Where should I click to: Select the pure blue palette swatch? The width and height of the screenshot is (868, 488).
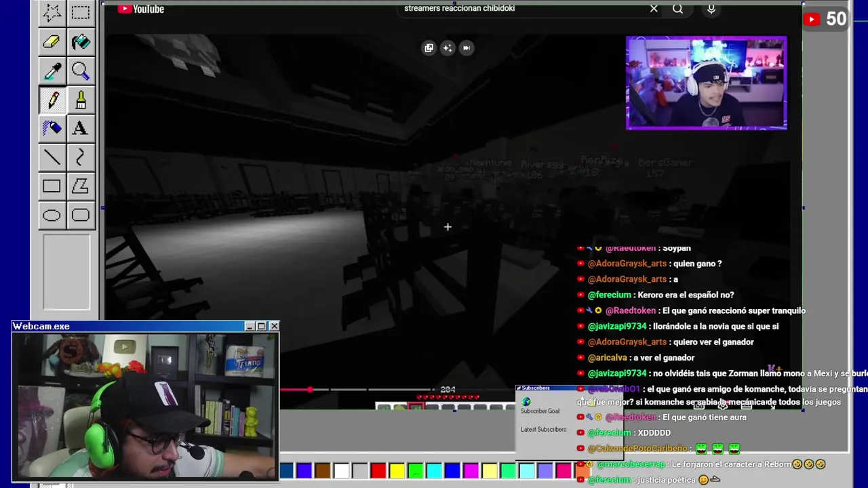pyautogui.click(x=452, y=470)
